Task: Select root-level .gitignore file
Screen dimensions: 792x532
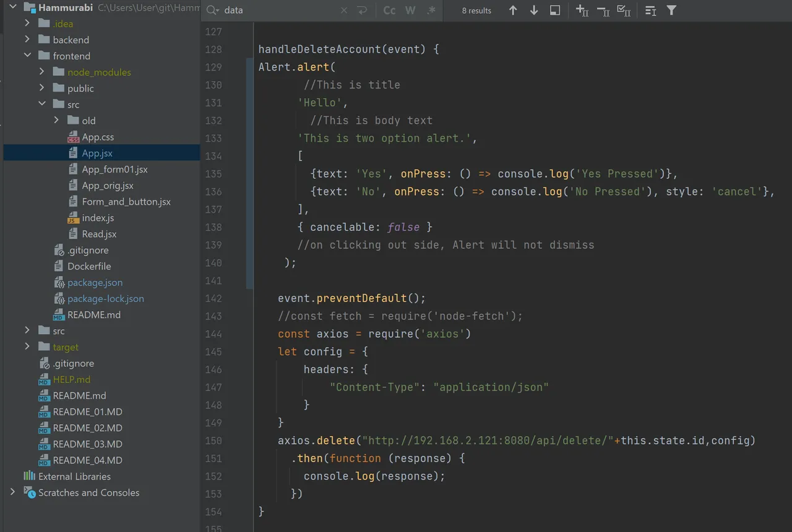Action: click(73, 363)
